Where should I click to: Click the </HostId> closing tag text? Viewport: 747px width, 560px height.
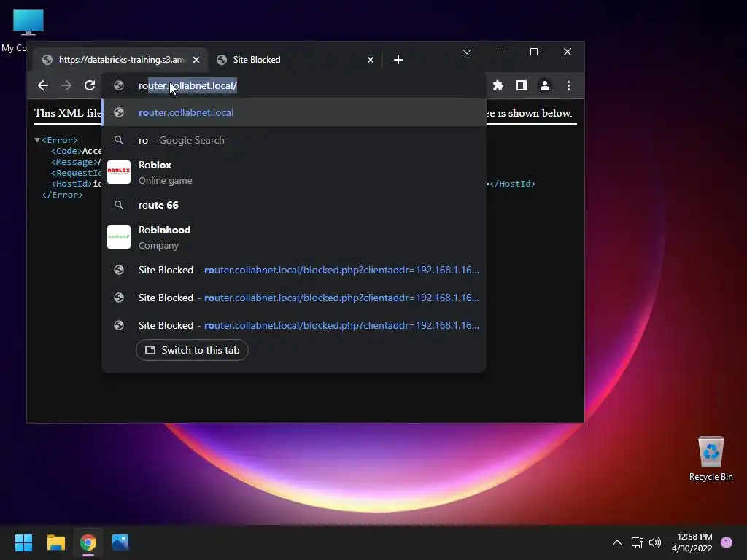click(x=512, y=184)
